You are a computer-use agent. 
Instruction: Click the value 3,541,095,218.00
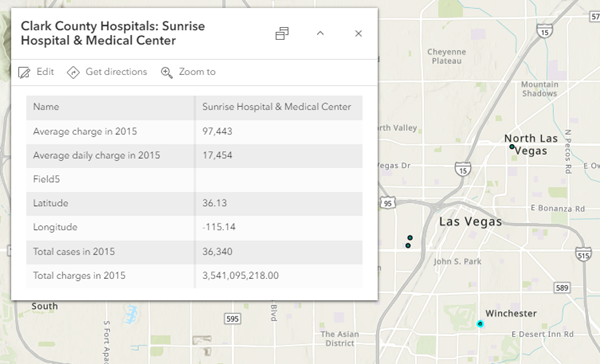241,276
